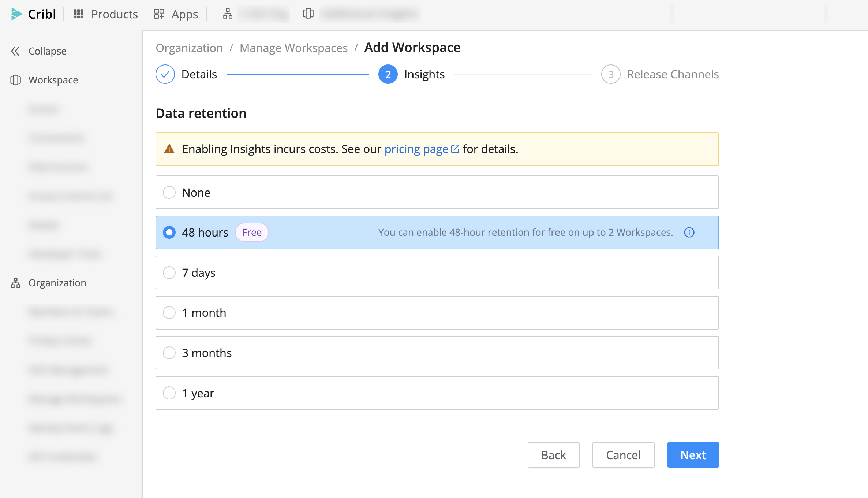Viewport: 868px width, 498px height.
Task: Collapse the sidebar with the chevrons icon
Action: pos(15,51)
